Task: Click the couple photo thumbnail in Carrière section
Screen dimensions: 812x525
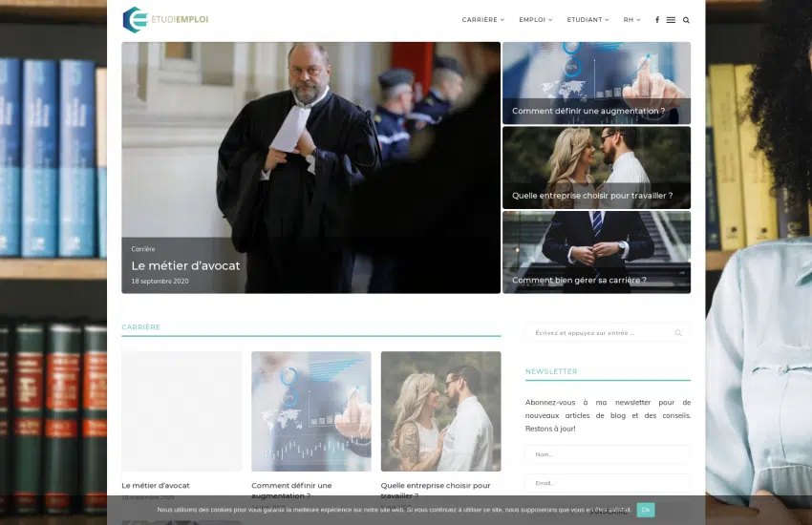Action: coord(440,410)
